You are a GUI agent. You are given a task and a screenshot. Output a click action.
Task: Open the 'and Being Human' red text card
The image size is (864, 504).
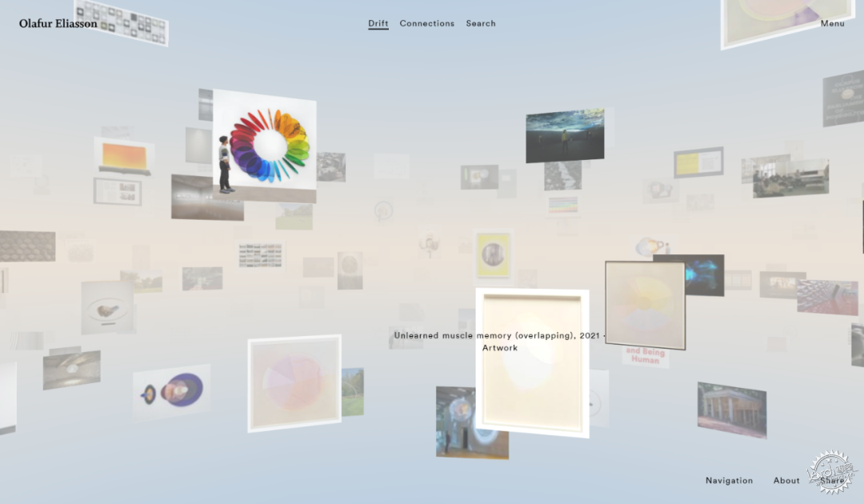click(646, 356)
